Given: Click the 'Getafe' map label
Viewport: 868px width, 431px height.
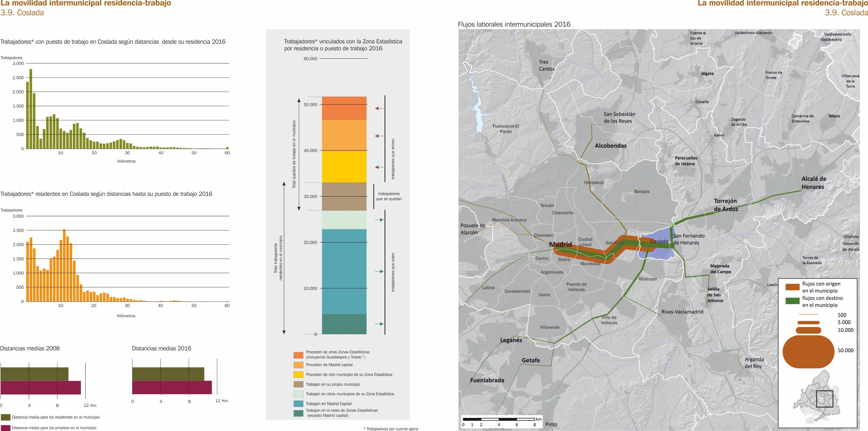Looking at the screenshot, I should click(531, 360).
